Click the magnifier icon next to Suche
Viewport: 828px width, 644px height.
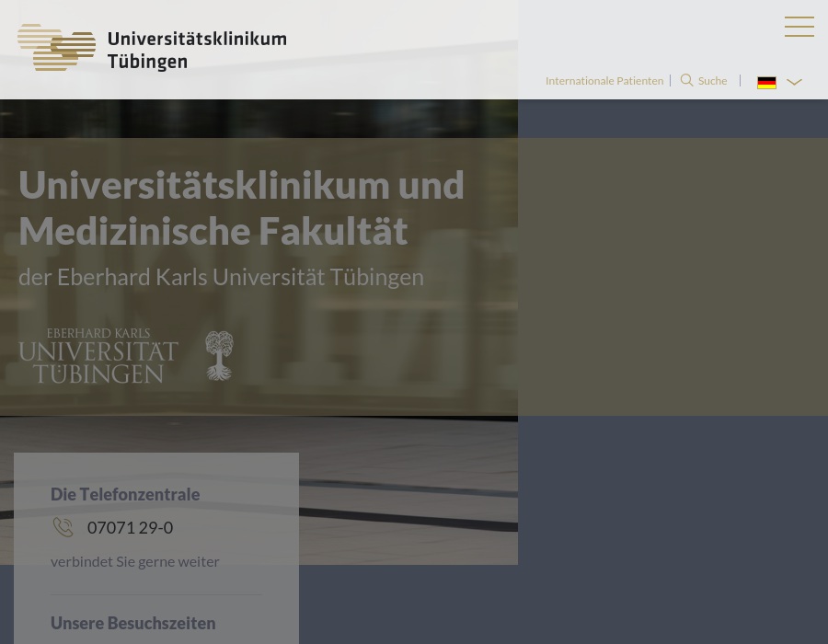pyautogui.click(x=687, y=80)
